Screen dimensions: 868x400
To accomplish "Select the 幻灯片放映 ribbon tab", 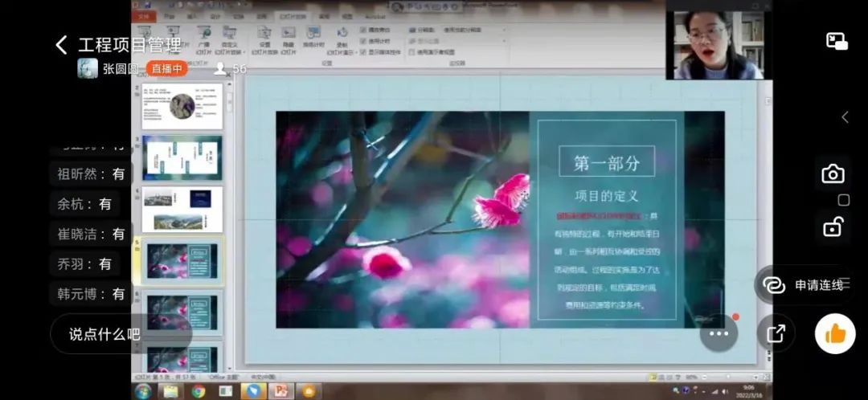I will click(292, 16).
